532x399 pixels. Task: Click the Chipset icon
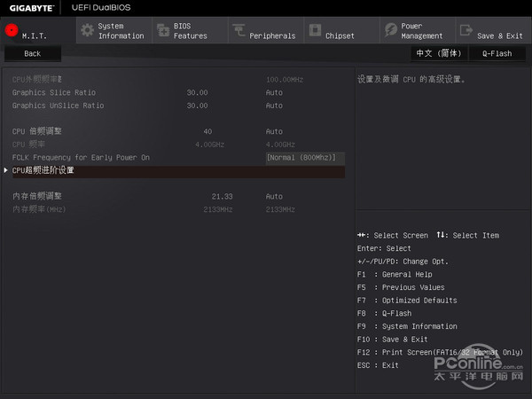(315, 30)
